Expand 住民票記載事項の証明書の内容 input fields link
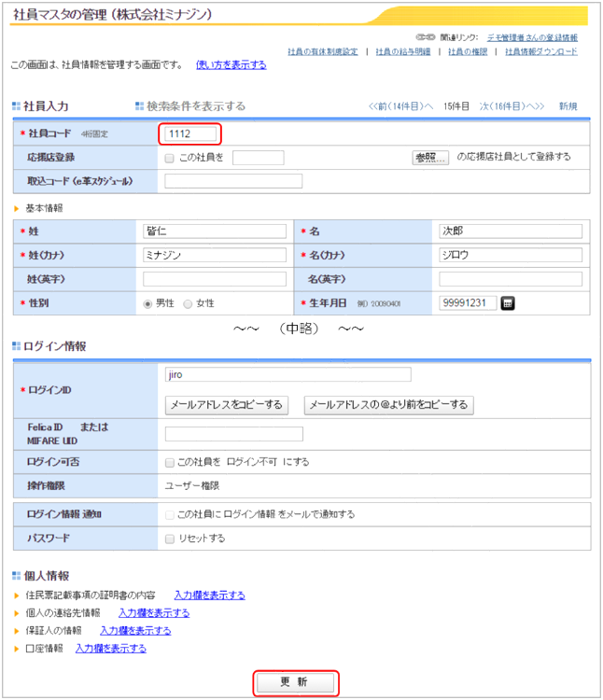The height and width of the screenshot is (700, 603). pos(209,595)
